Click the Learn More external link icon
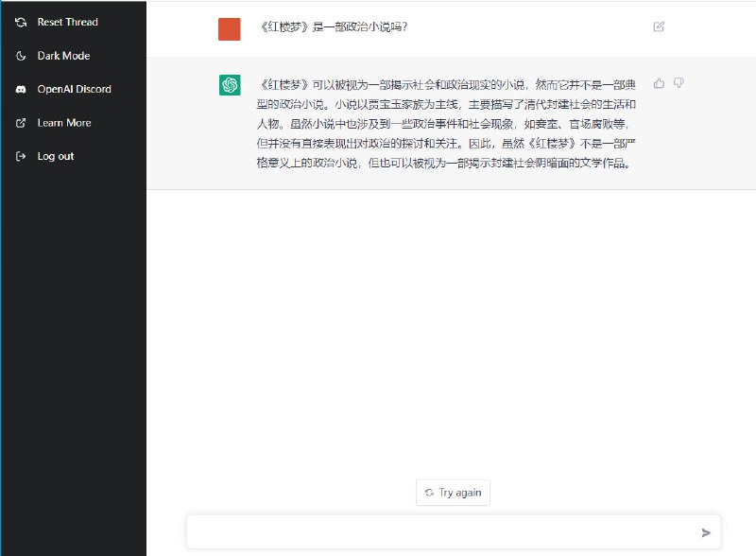 tap(21, 123)
